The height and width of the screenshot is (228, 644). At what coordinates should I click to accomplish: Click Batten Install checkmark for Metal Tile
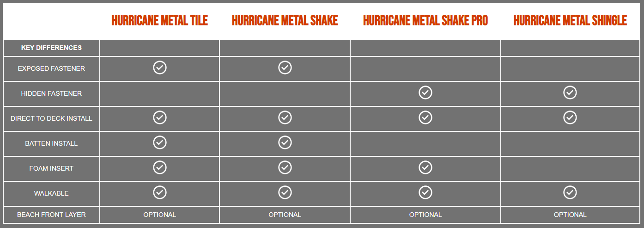(x=160, y=142)
